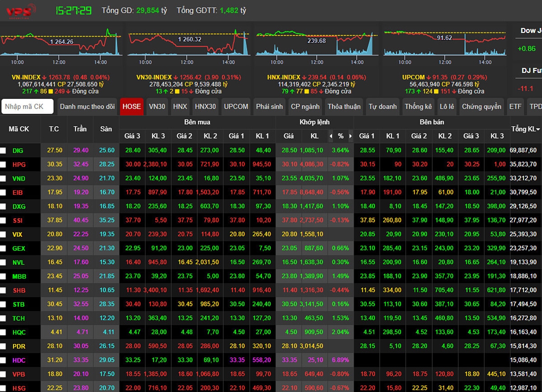Image resolution: width=542 pixels, height=392 pixels.
Task: Click the VN30-INDEX mini chart
Action: tap(189, 43)
